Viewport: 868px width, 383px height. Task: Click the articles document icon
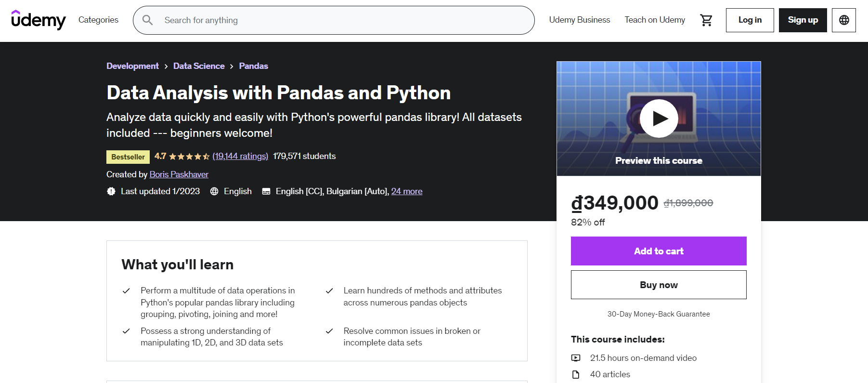(576, 374)
